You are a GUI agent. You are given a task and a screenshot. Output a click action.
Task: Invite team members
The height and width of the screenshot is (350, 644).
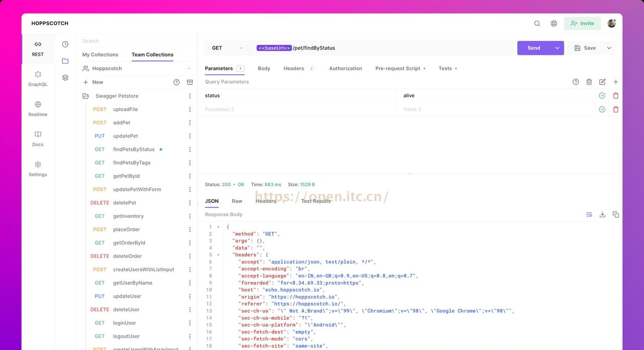pos(582,23)
